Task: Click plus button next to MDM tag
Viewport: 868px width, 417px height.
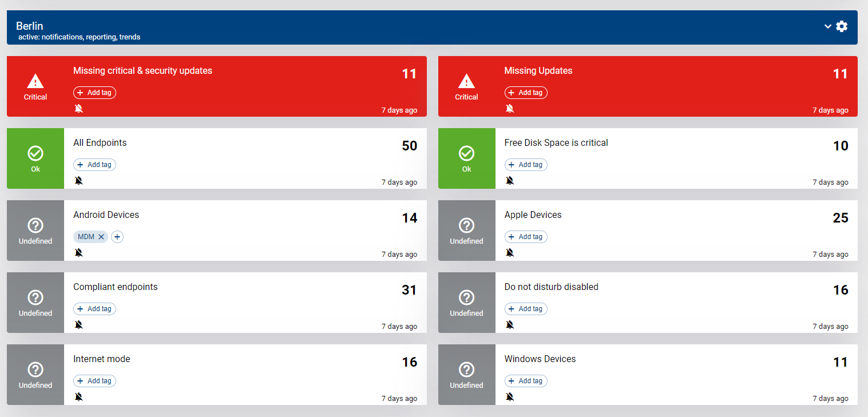Action: [117, 237]
